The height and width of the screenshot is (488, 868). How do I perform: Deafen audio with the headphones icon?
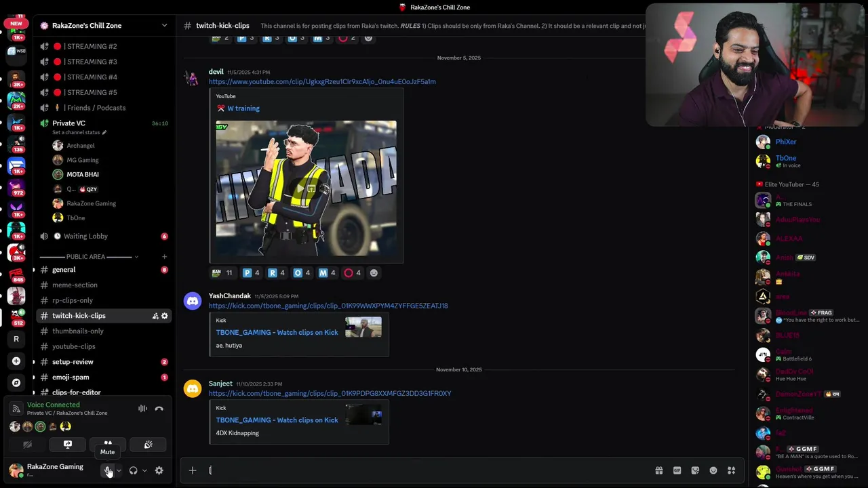click(x=134, y=470)
